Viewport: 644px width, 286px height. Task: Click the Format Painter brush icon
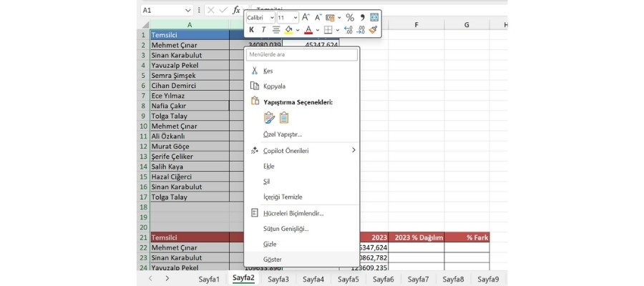click(x=374, y=30)
